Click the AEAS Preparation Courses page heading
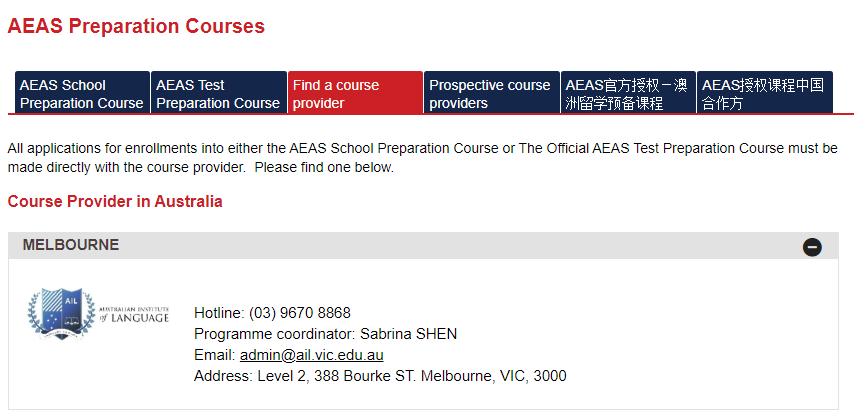This screenshot has height=416, width=864. [136, 26]
